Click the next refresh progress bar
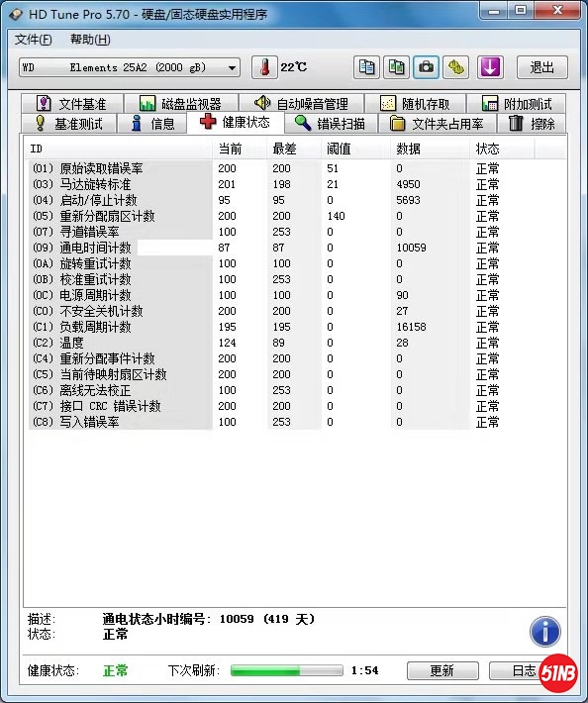 click(287, 670)
